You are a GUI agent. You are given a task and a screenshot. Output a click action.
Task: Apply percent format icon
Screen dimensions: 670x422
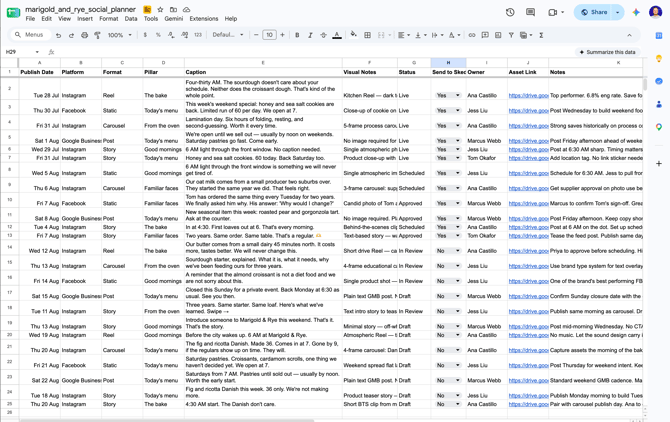point(158,35)
